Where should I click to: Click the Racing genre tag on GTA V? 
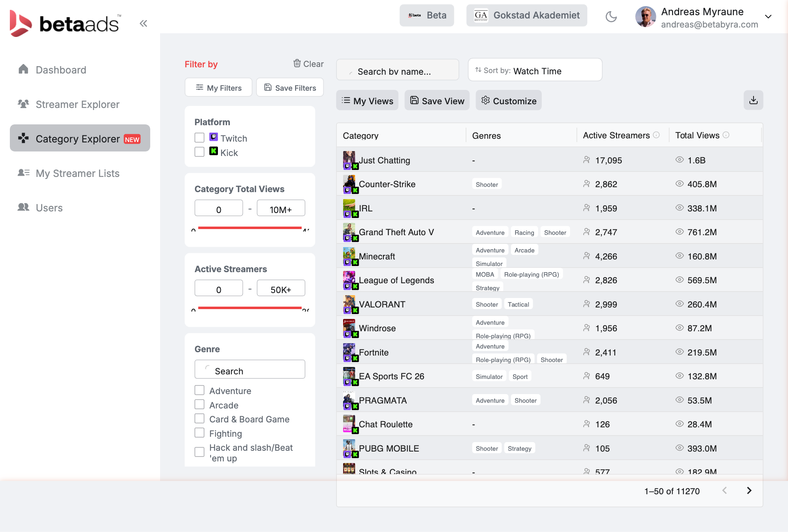(x=524, y=232)
